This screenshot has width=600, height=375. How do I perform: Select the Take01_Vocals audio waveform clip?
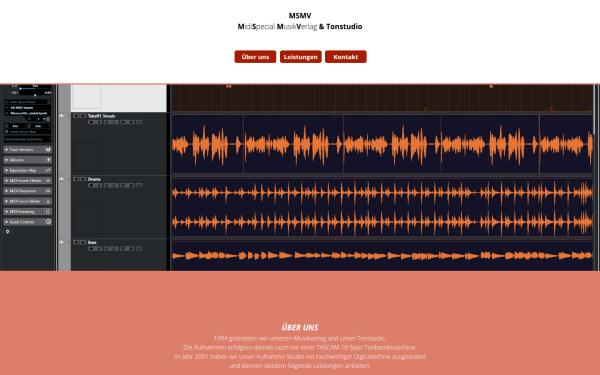tap(383, 144)
